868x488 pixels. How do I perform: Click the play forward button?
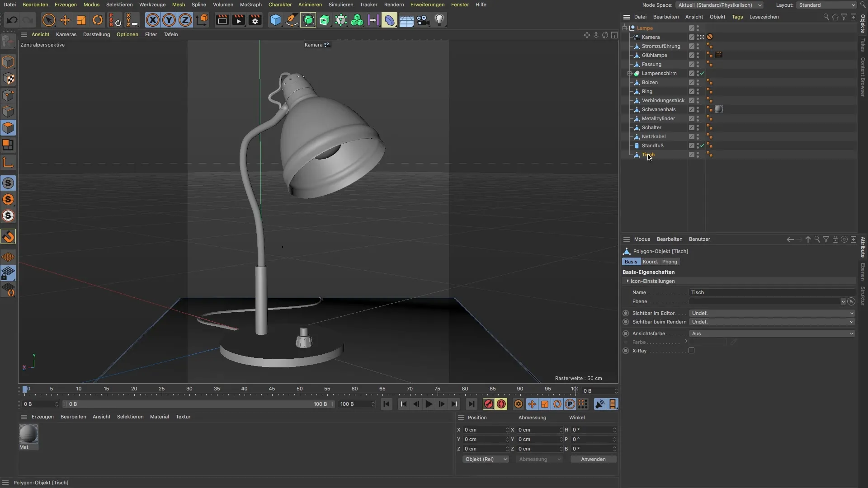click(429, 404)
